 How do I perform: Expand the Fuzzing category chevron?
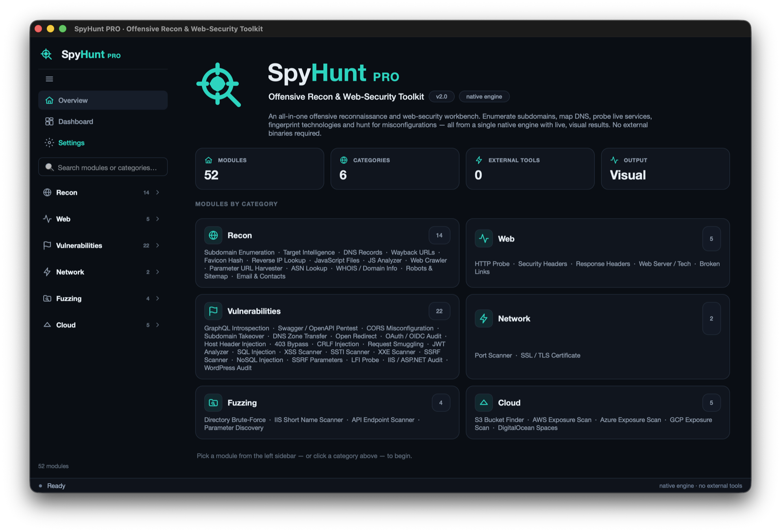pos(157,298)
